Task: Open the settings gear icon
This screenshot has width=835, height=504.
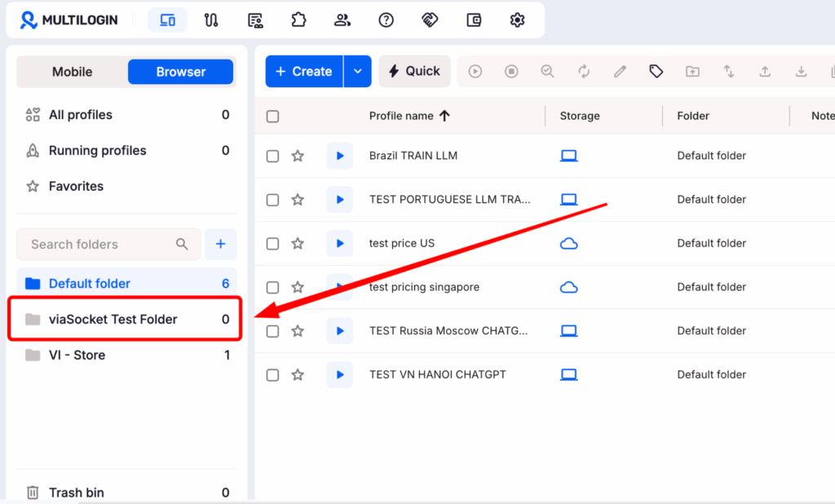Action: point(517,20)
